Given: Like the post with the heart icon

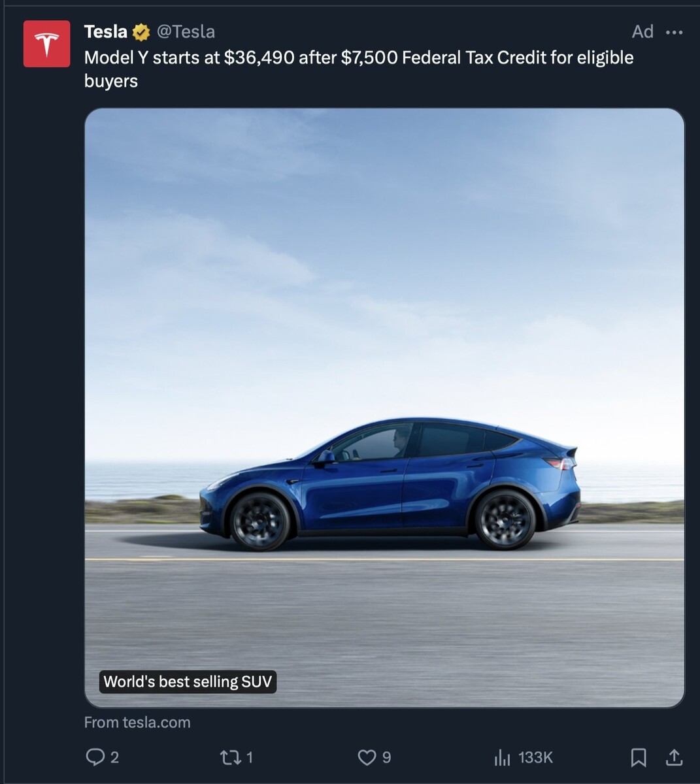Looking at the screenshot, I should 367,757.
